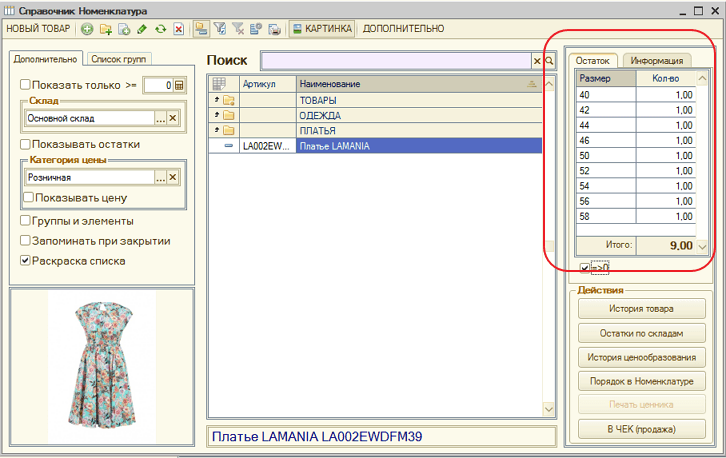726x458 pixels.
Task: Click the История товара button
Action: [x=642, y=309]
